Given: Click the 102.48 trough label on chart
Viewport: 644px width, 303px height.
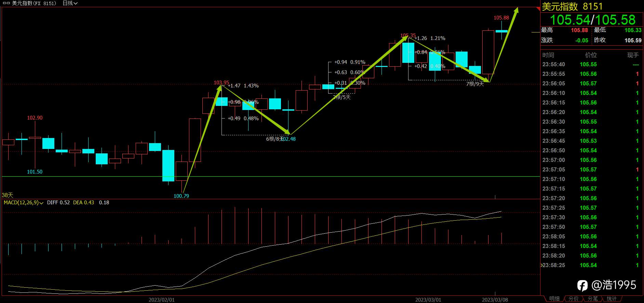Looking at the screenshot, I should pos(289,139).
